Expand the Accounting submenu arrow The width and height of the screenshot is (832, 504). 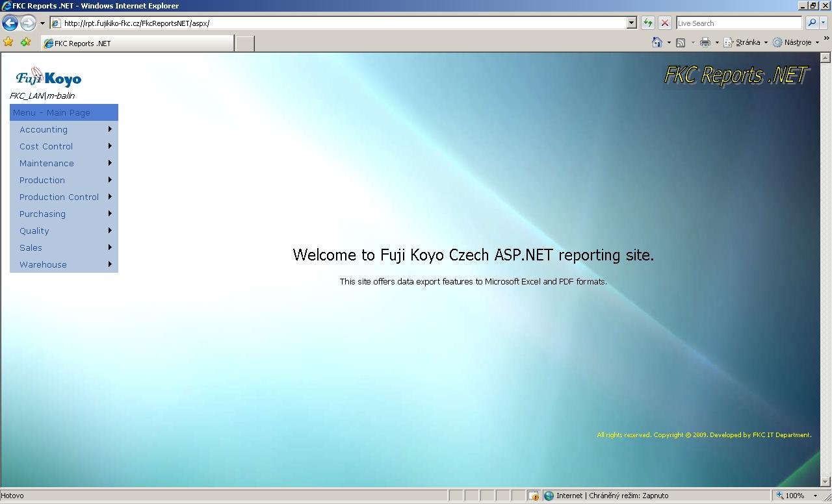110,129
